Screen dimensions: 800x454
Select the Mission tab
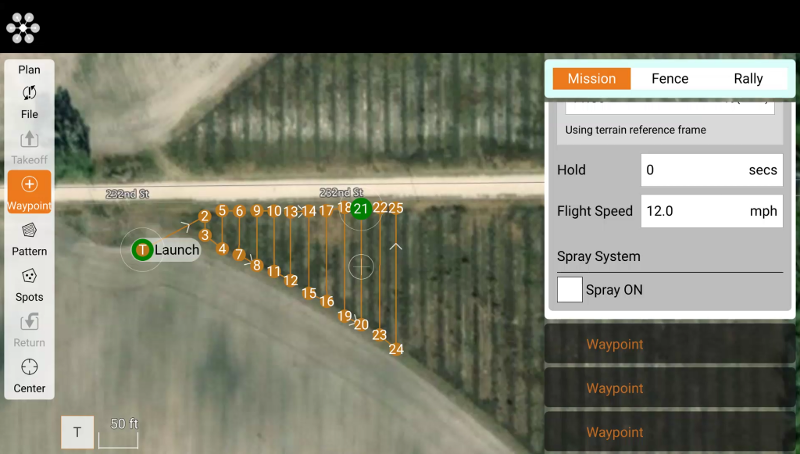coord(592,79)
